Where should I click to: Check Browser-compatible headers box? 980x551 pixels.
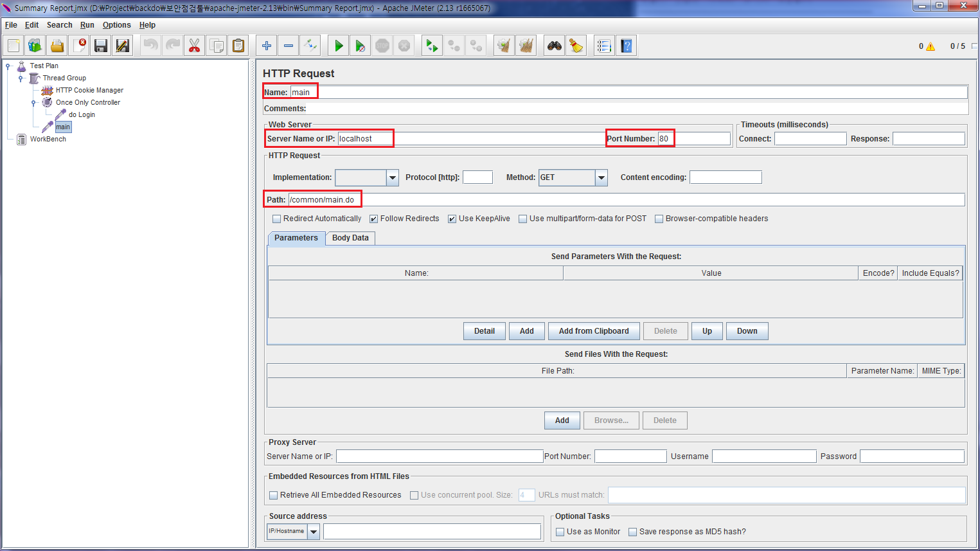point(659,219)
